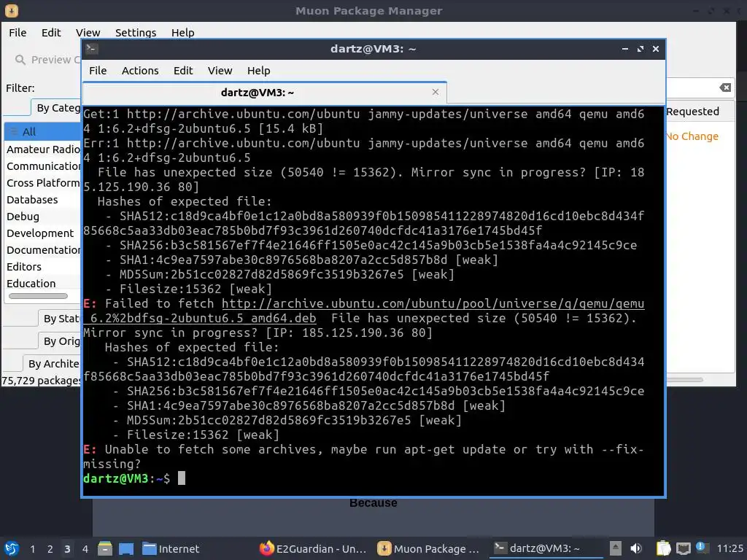This screenshot has width=747, height=560.
Task: Select Documentation category
Action: [x=43, y=250]
